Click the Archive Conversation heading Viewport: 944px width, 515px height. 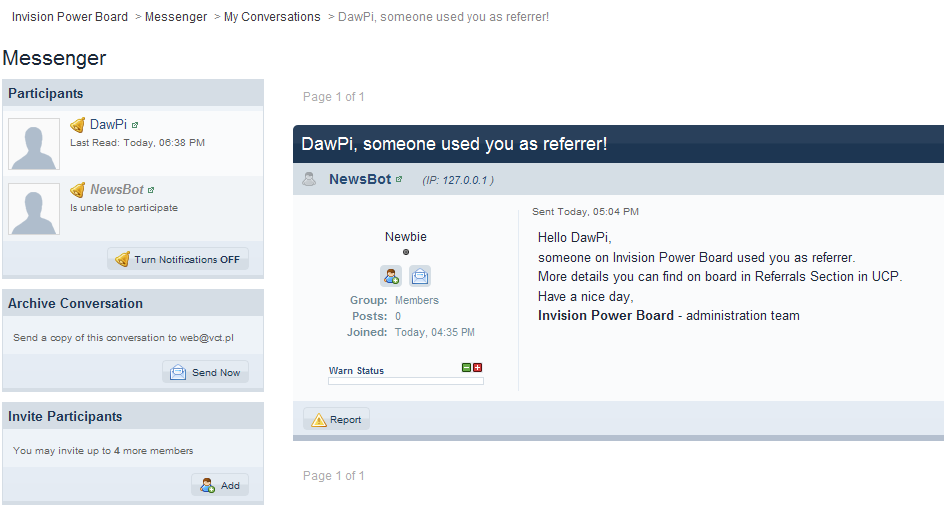(x=75, y=304)
